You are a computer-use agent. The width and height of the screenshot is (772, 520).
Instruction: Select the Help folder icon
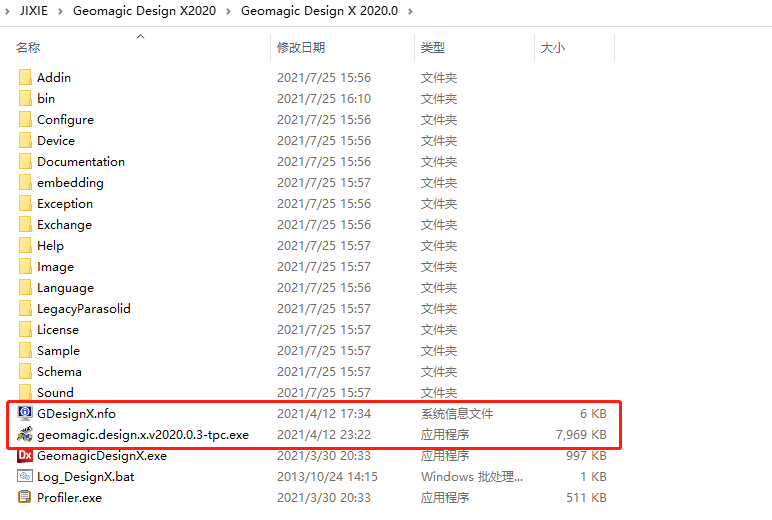25,246
